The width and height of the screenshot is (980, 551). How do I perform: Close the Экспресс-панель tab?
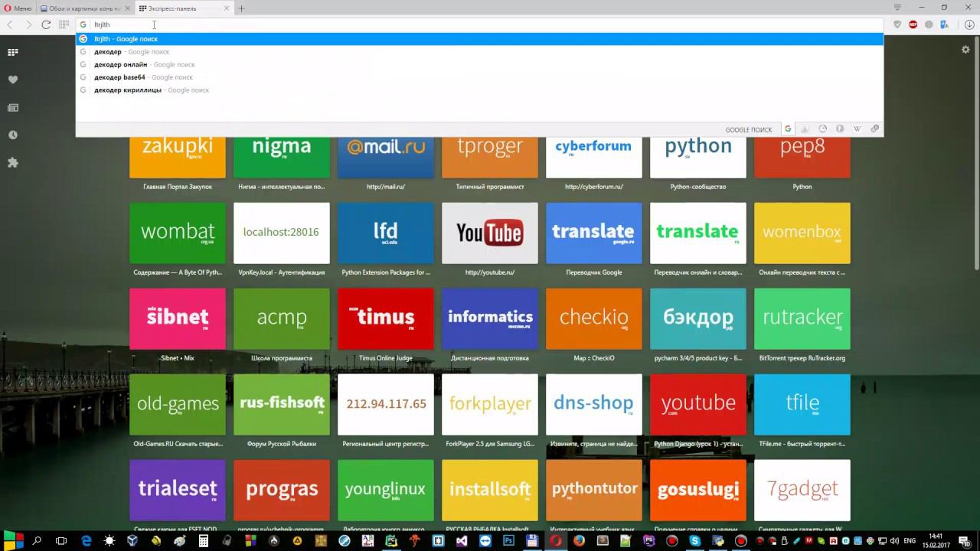pos(226,8)
